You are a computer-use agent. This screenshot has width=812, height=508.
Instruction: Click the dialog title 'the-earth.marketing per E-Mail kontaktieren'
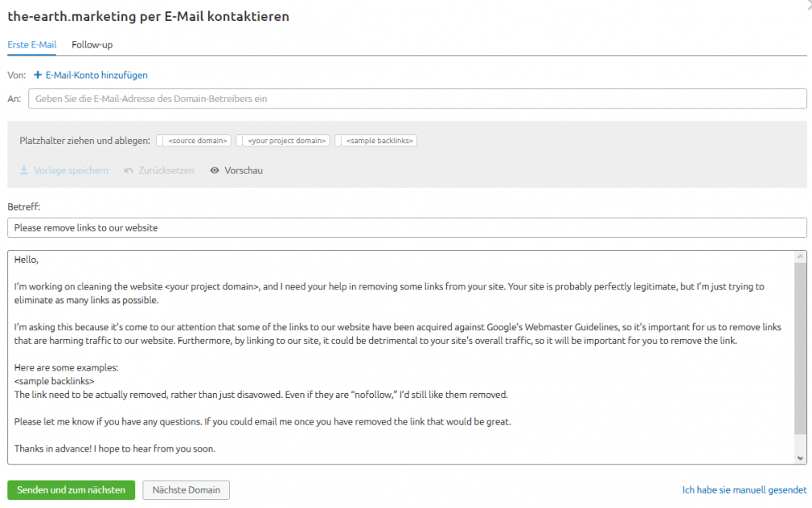pos(148,17)
